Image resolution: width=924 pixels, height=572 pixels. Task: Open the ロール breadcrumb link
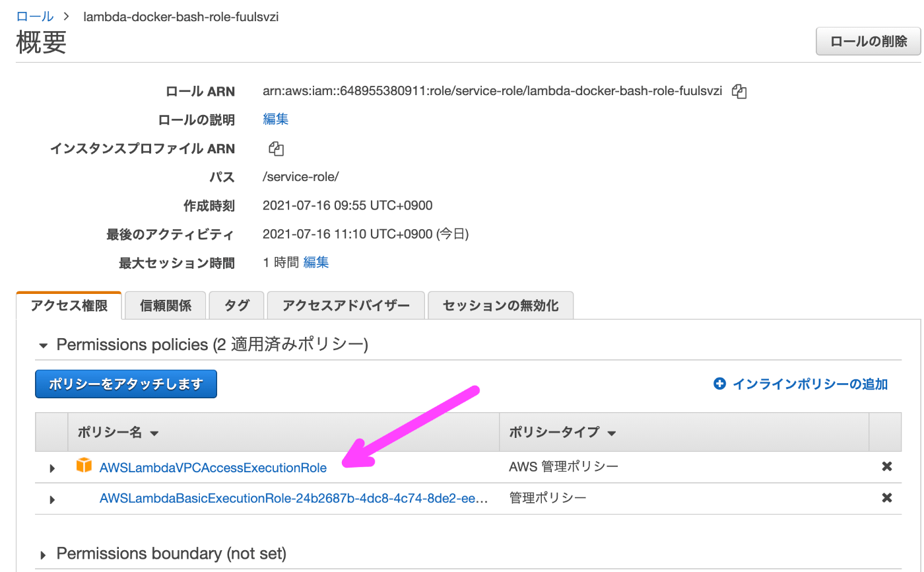click(35, 17)
